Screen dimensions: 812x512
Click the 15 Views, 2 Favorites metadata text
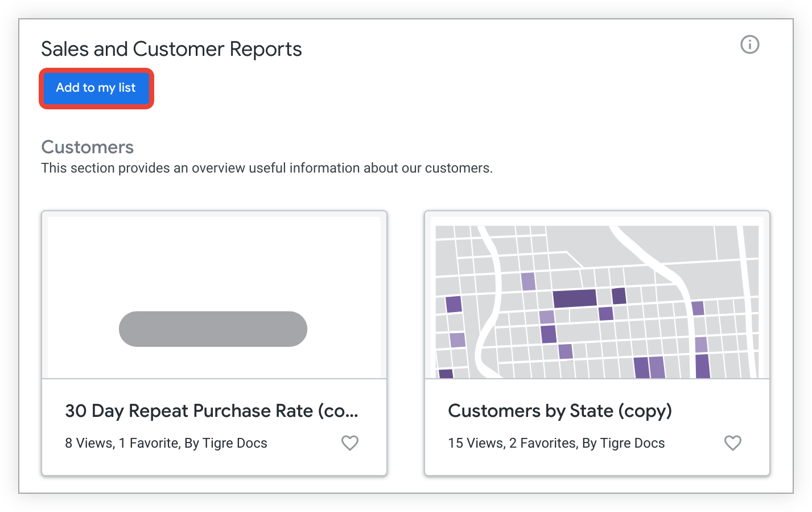556,443
